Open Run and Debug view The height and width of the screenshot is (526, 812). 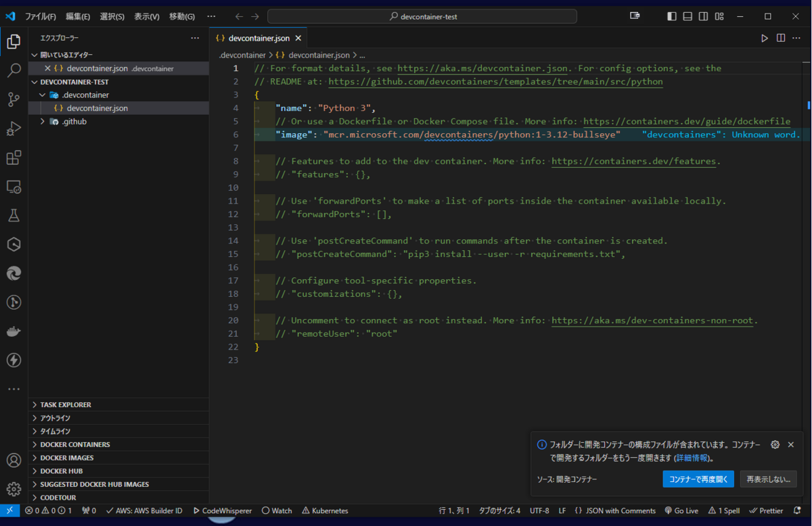14,128
